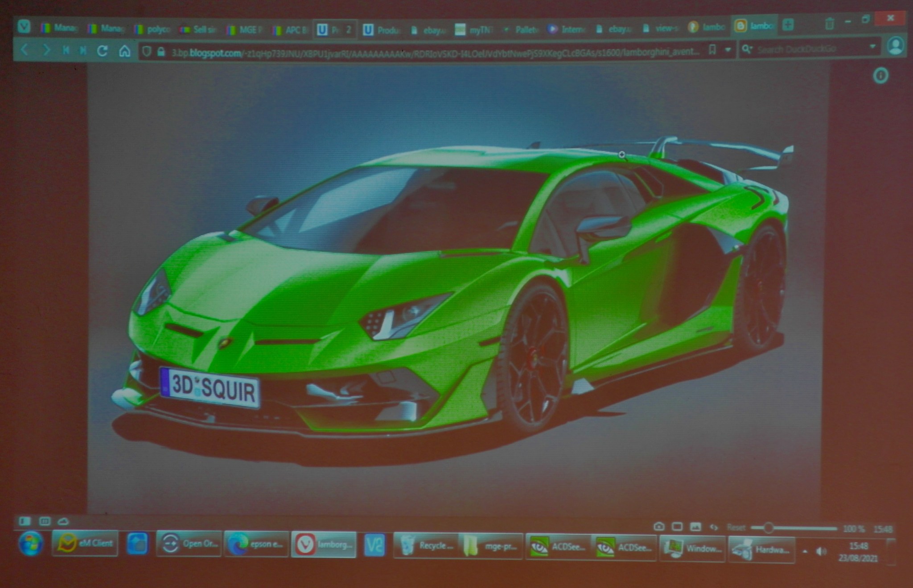Open the epson e... Edge taskbar item
913x588 pixels.
[256, 544]
